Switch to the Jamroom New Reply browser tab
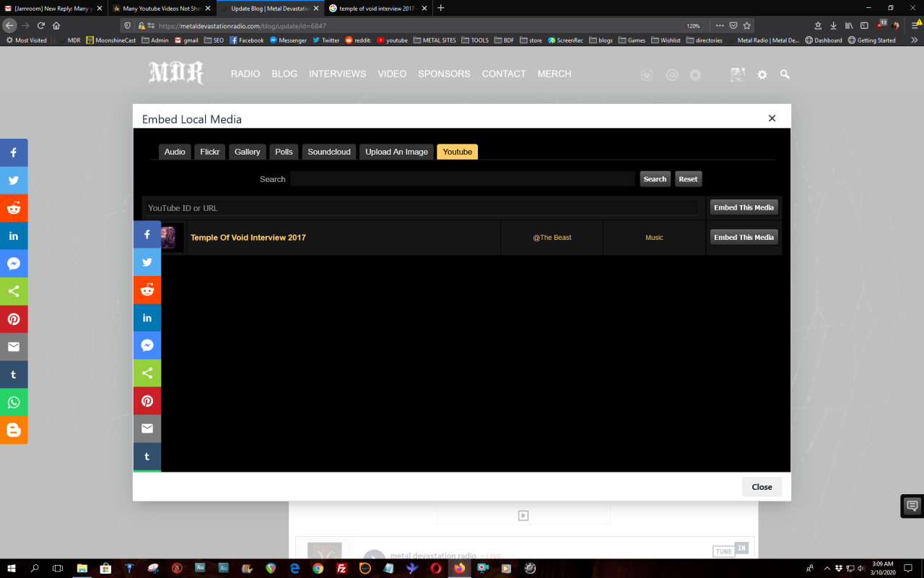Image resolution: width=924 pixels, height=578 pixels. tap(53, 8)
